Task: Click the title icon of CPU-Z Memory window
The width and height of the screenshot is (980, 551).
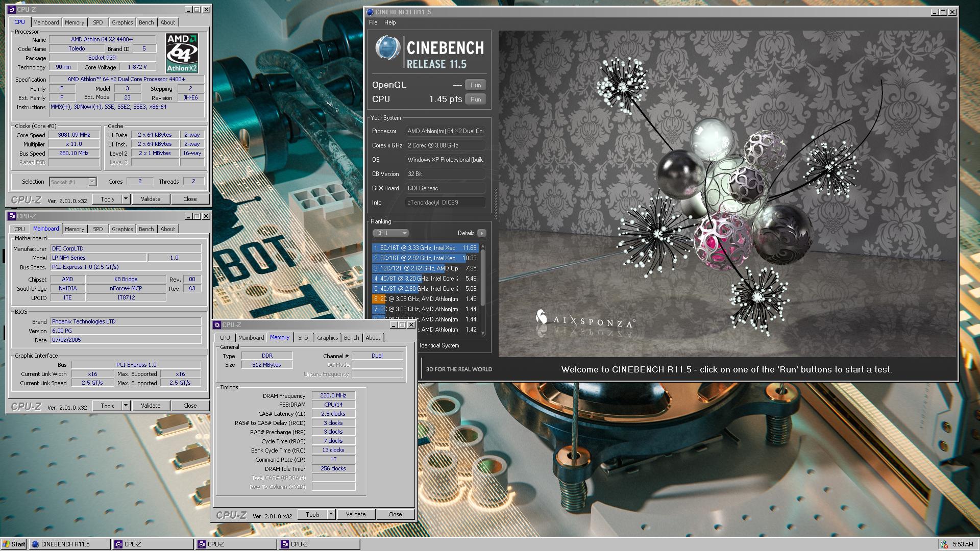Action: pos(217,324)
